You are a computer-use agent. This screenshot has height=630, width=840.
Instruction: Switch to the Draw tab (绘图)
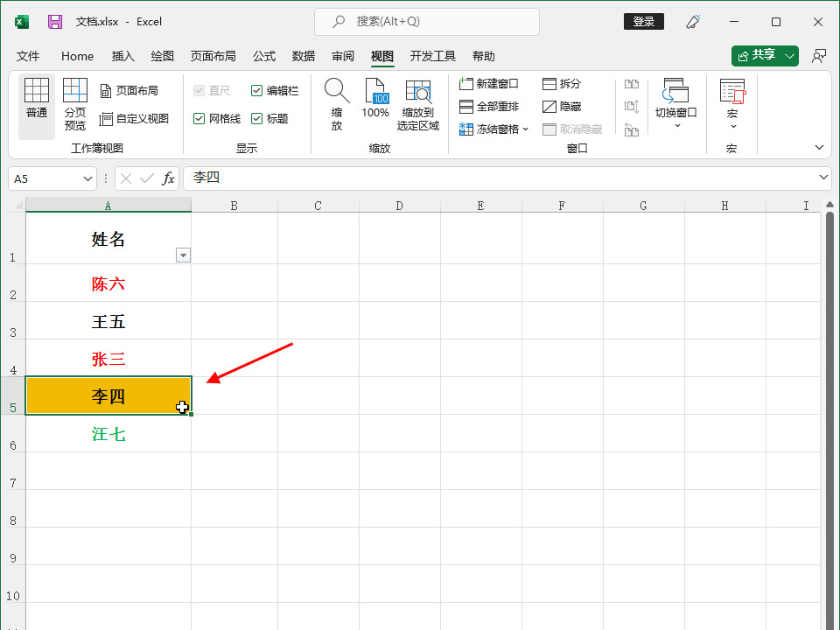(x=163, y=56)
